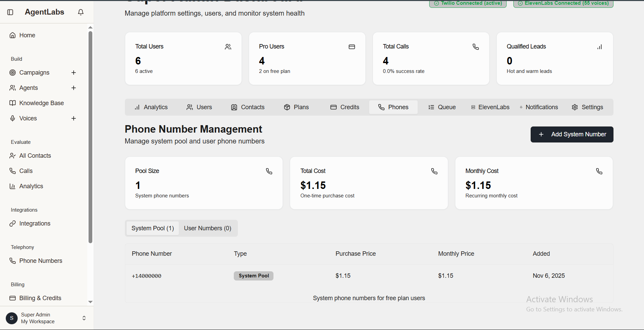644x330 pixels.
Task: Click the ElevenLabs Connected voices badge
Action: 563,3
